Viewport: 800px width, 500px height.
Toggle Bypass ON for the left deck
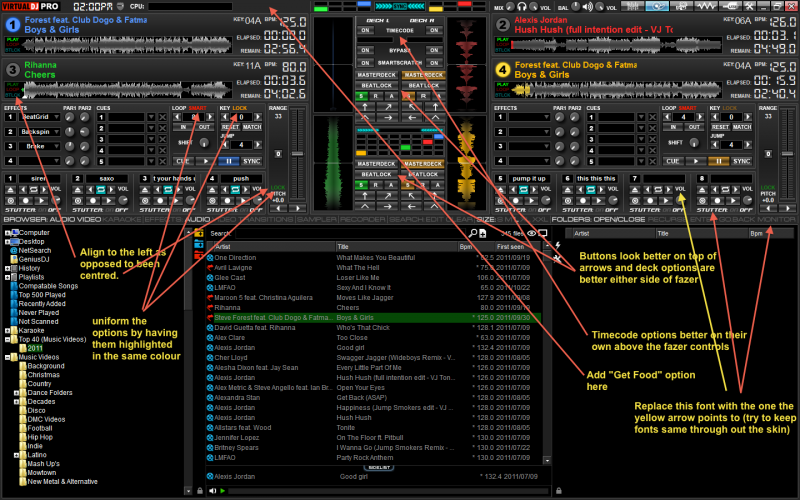tap(365, 51)
